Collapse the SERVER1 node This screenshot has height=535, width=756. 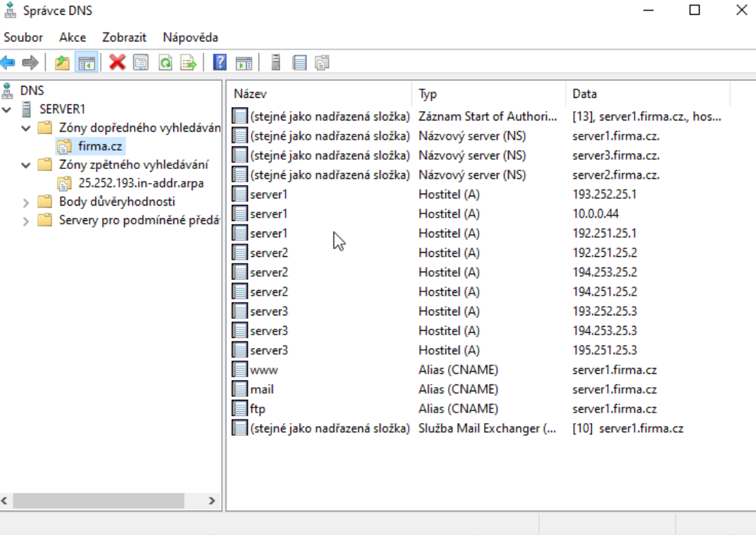(x=7, y=110)
